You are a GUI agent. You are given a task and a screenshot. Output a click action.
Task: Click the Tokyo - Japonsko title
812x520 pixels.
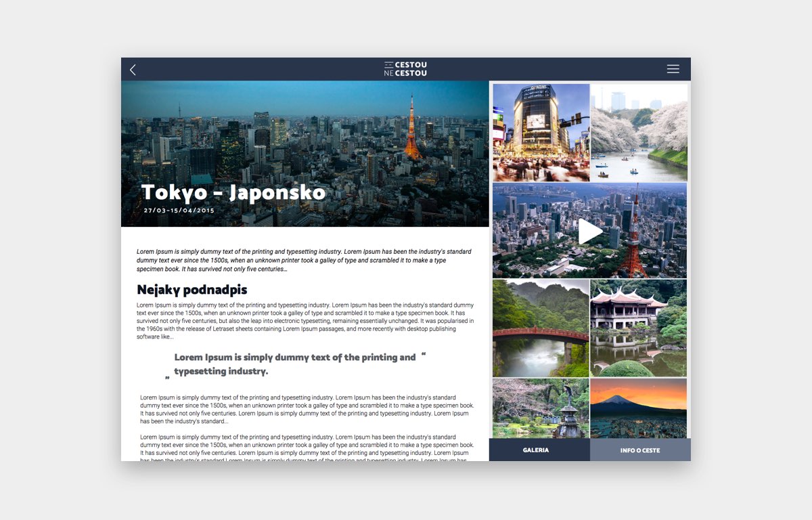tap(233, 193)
